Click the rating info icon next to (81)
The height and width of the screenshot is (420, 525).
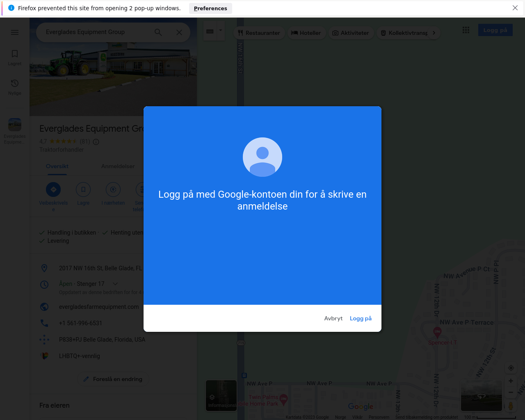click(96, 142)
